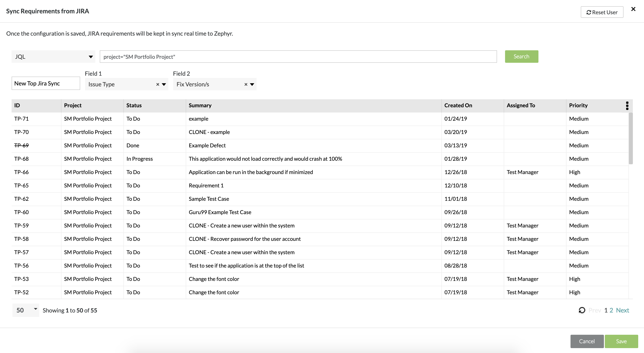Click 'CLONE - Recover password for the user account'
Image resolution: width=644 pixels, height=353 pixels.
(x=245, y=239)
